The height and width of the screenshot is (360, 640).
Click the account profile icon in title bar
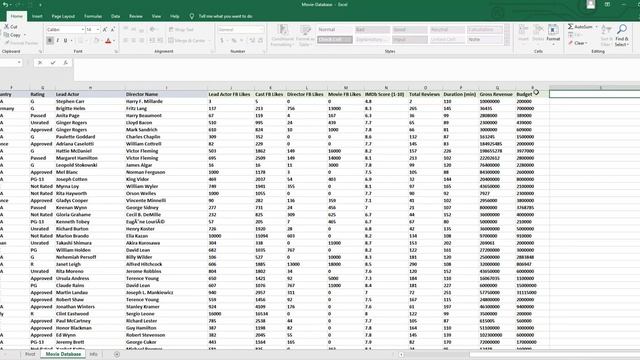[x=591, y=4]
